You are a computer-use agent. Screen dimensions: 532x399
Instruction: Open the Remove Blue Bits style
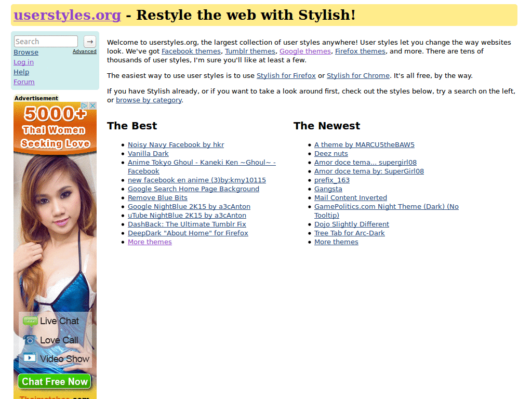pos(157,198)
